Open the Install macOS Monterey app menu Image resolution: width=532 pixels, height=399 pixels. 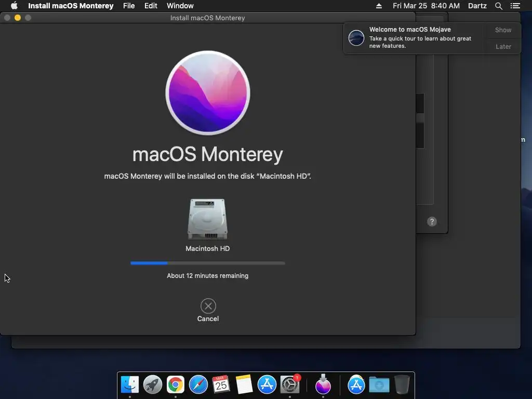click(x=71, y=6)
